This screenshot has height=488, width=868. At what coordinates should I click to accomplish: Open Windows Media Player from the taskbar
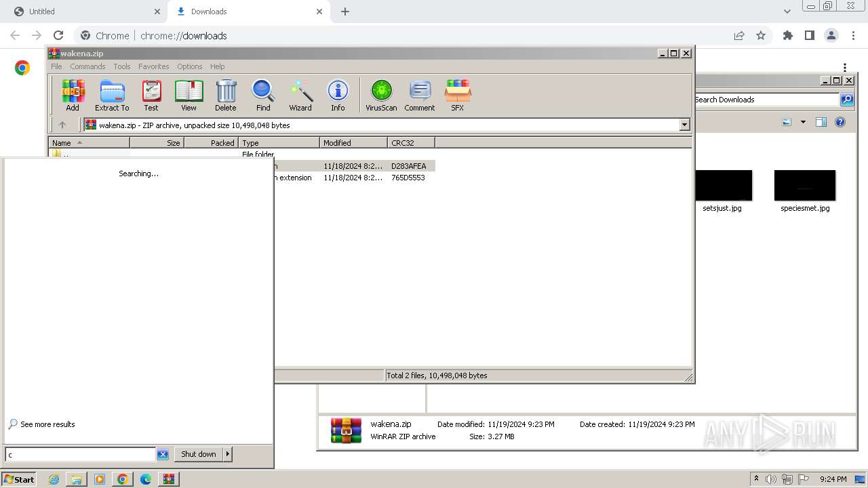coord(100,479)
